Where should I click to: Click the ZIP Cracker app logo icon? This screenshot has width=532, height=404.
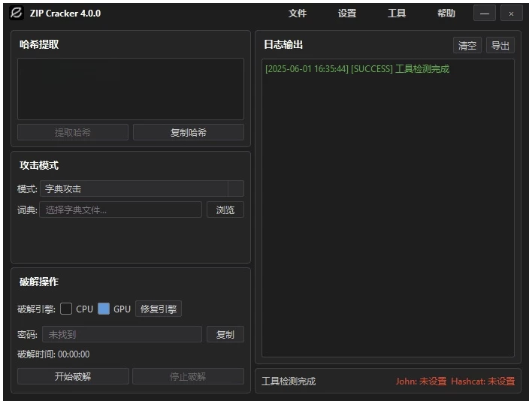(16, 14)
